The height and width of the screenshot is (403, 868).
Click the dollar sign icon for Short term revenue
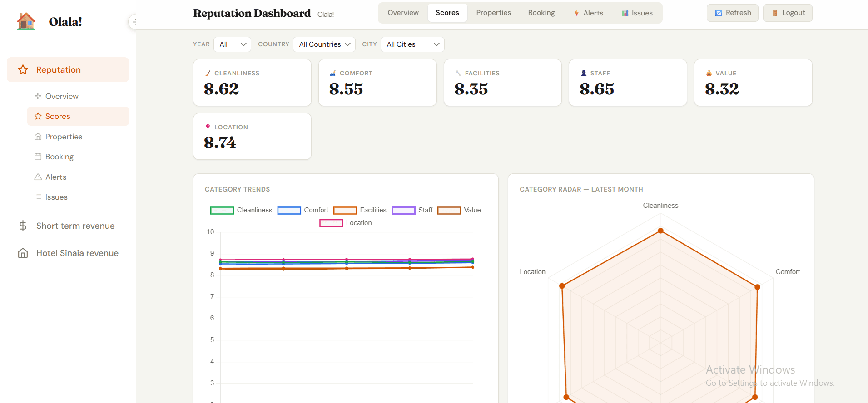23,226
